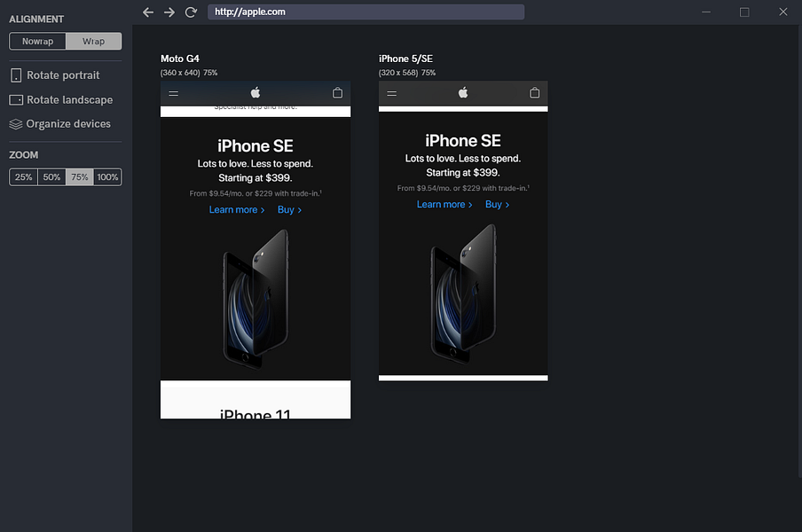802x532 pixels.
Task: Click Buy link in Moto G4 preview
Action: point(289,210)
